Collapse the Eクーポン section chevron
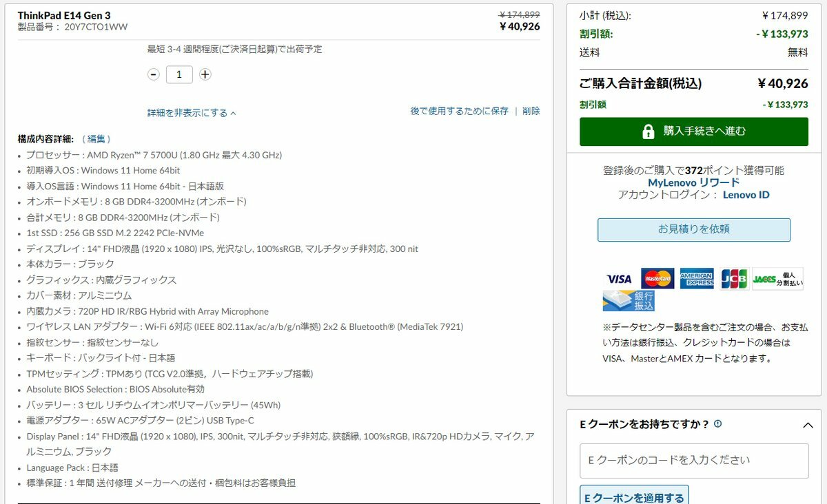The width and height of the screenshot is (827, 504). [808, 426]
